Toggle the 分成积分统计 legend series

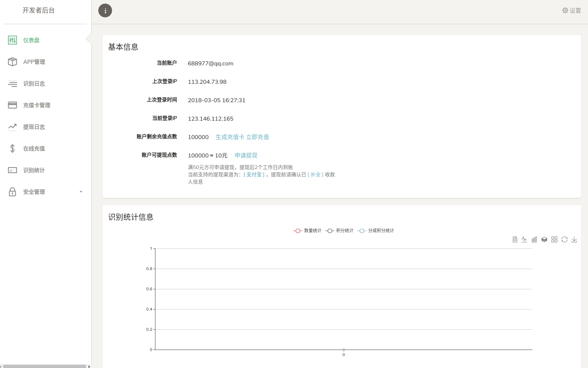click(375, 230)
